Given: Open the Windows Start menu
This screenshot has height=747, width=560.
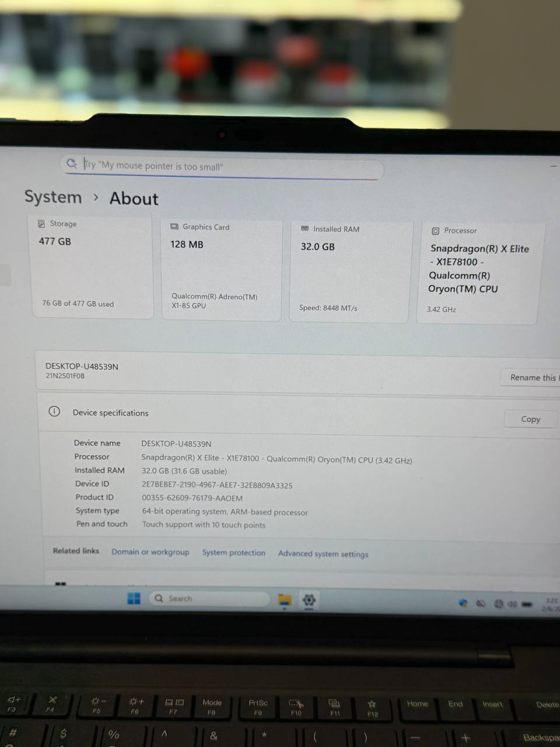Looking at the screenshot, I should [134, 598].
